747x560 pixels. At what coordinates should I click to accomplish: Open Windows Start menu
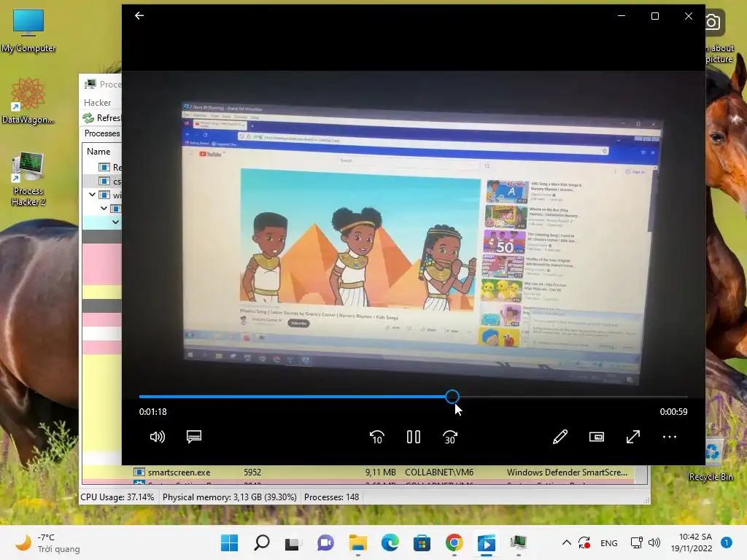229,542
